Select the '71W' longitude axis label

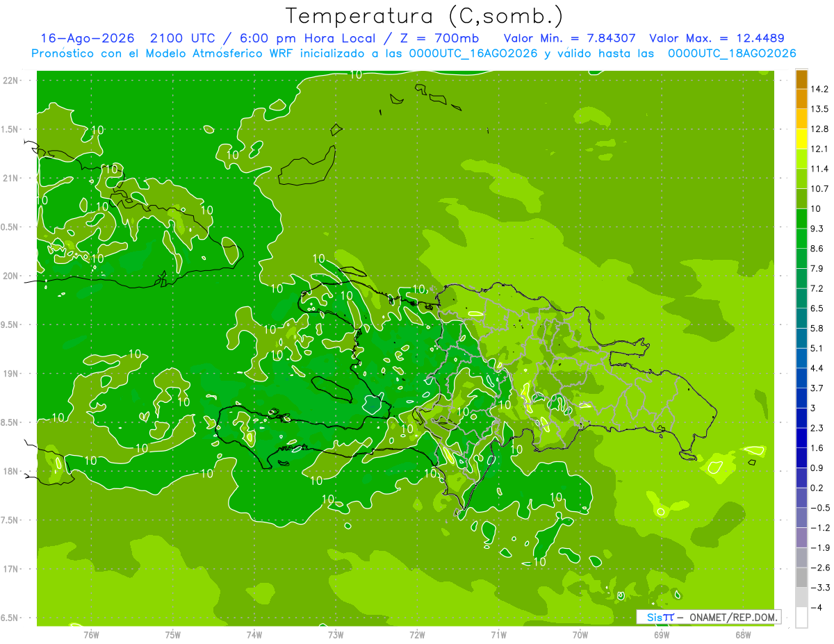tap(498, 634)
